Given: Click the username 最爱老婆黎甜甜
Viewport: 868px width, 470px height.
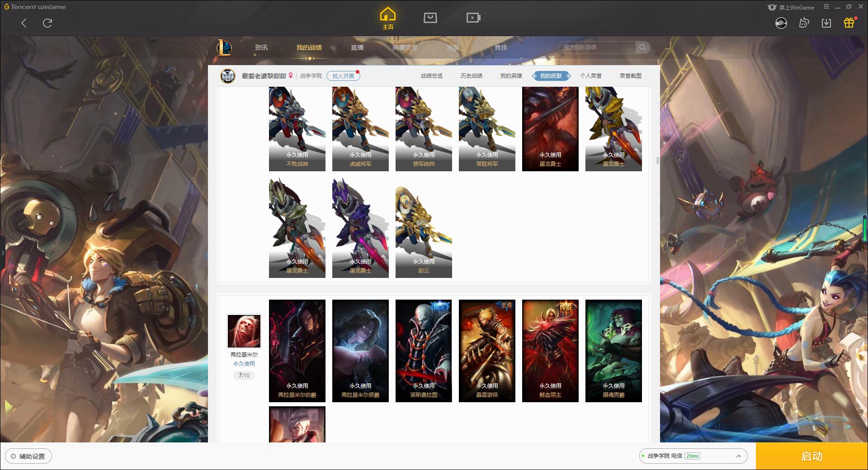Looking at the screenshot, I should [264, 76].
